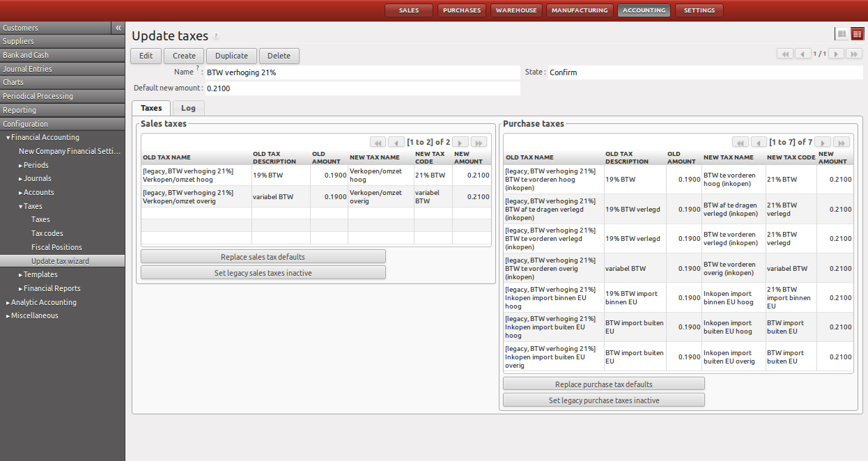The width and height of the screenshot is (868, 461).
Task: Go to last page of Purchase taxes list
Action: tap(841, 142)
